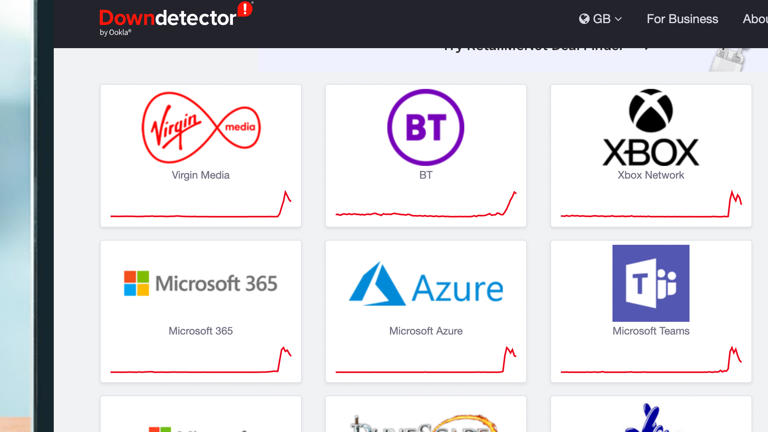Screen dimensions: 768x432
Task: View the BT outage report graph
Action: 426,206
